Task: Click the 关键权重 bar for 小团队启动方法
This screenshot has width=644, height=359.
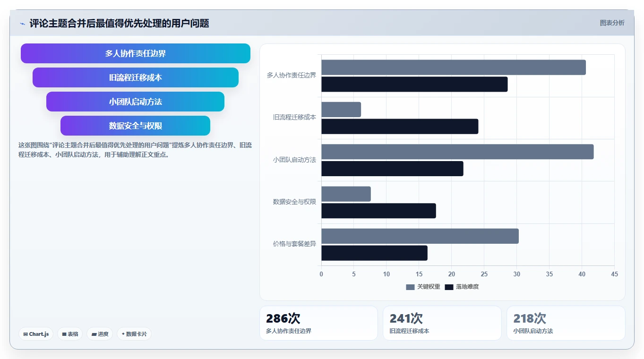Action: tap(457, 152)
